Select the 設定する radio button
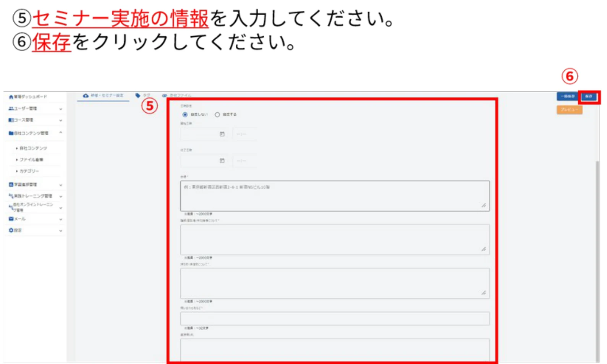Screen dimensions: 607x364 pos(217,115)
